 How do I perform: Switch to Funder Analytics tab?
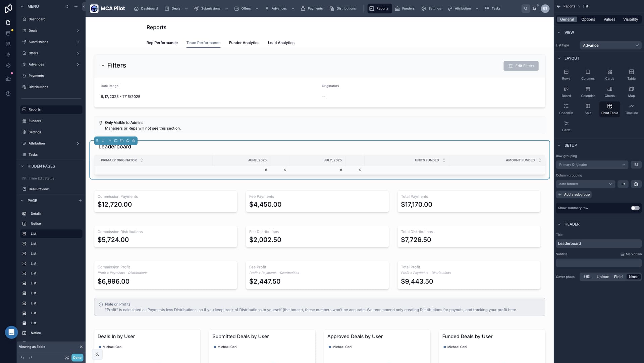pos(244,43)
